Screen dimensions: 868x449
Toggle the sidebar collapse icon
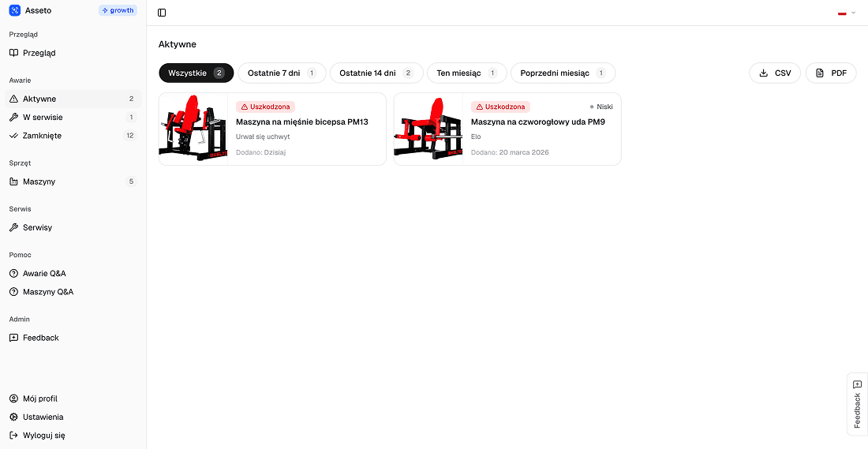[x=162, y=13]
